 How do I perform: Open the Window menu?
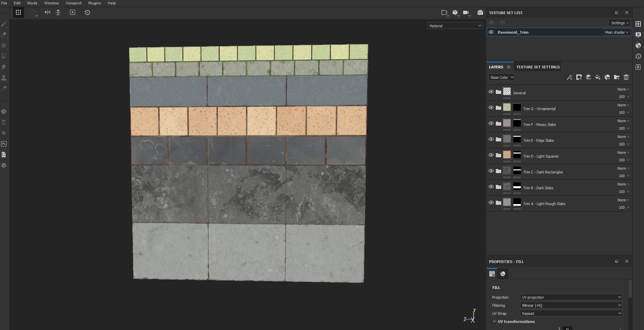pyautogui.click(x=52, y=3)
